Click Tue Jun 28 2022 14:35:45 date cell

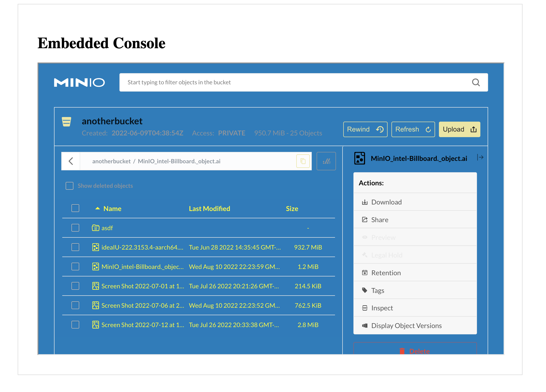point(235,247)
